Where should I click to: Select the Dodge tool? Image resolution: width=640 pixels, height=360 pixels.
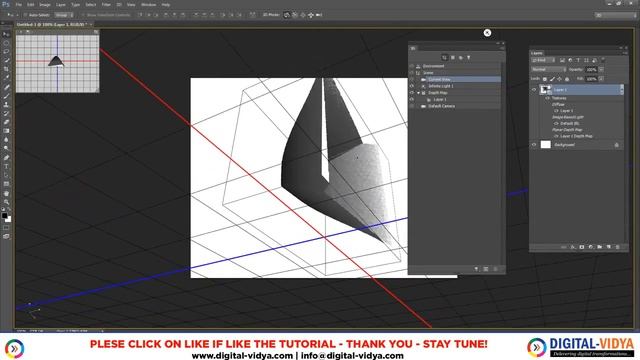click(x=6, y=148)
